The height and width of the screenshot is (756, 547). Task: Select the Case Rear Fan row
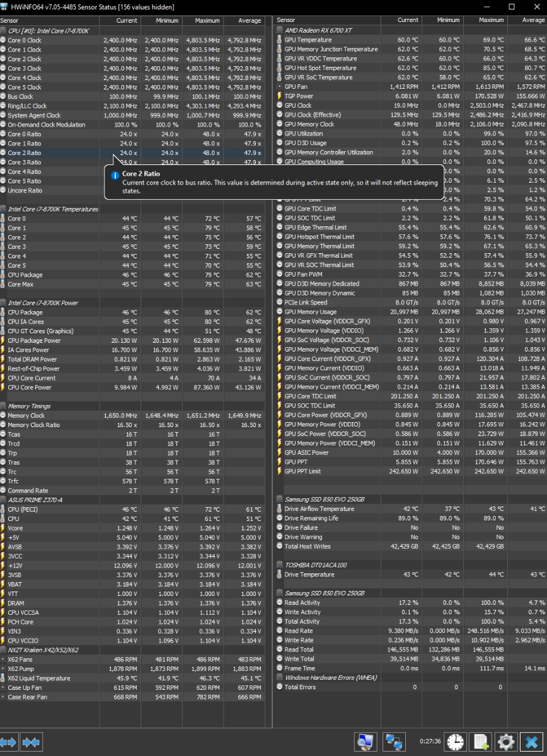(x=132, y=697)
